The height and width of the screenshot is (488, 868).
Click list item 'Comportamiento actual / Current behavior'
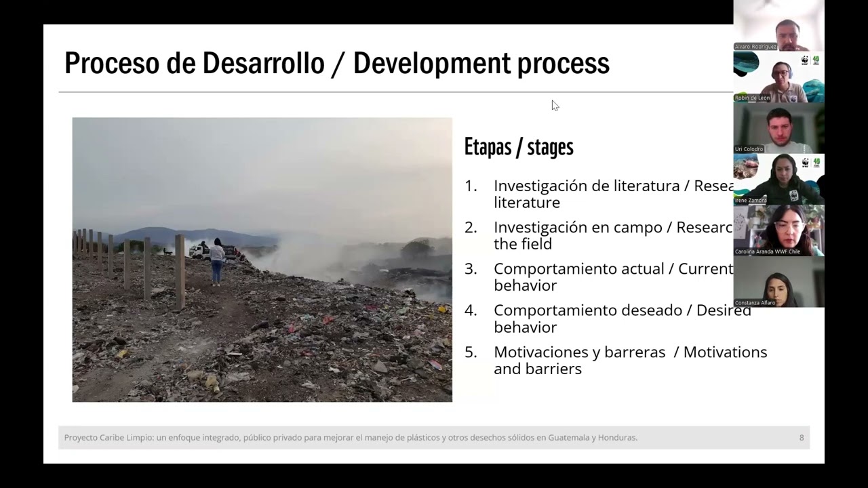pos(614,277)
